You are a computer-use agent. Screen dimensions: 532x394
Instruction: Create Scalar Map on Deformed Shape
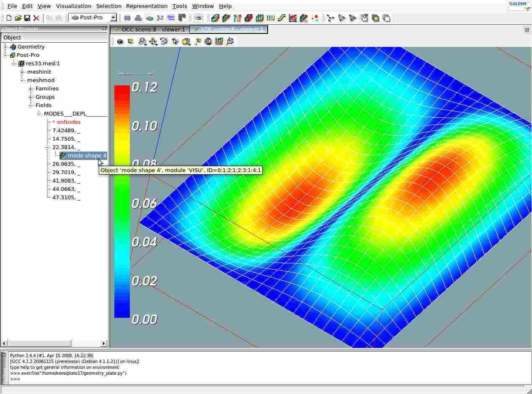click(303, 18)
